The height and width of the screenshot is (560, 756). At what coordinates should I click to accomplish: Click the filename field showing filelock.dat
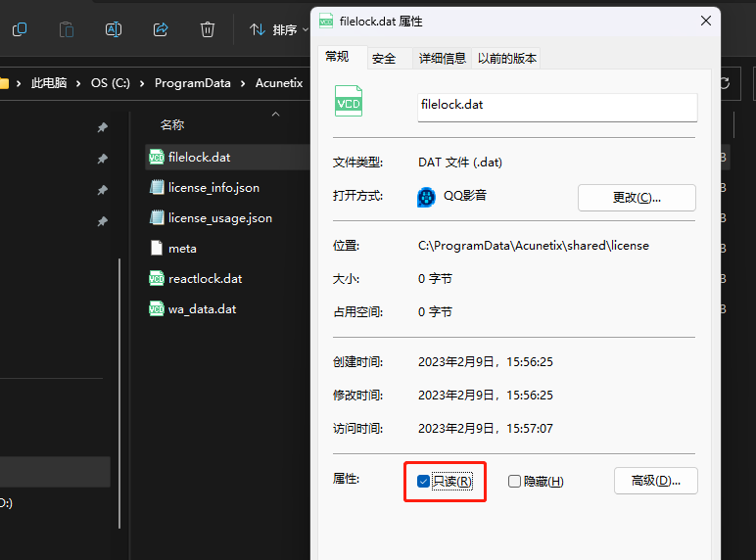tap(557, 107)
